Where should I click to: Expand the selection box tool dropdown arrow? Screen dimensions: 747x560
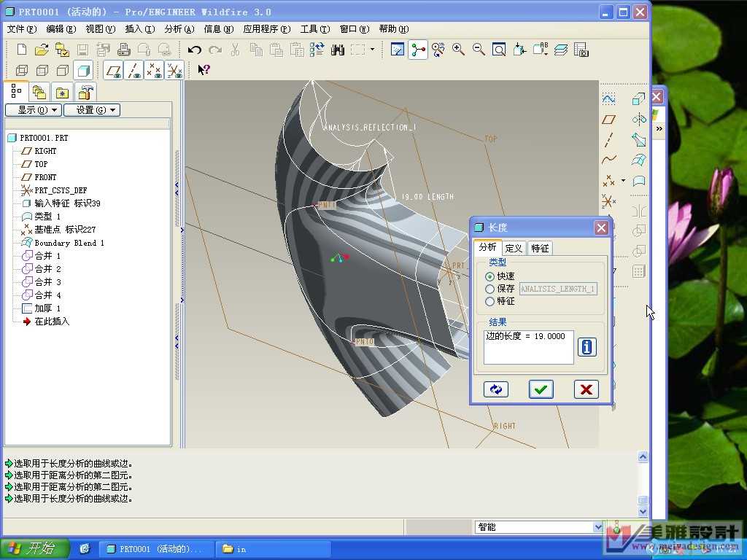pos(373,49)
